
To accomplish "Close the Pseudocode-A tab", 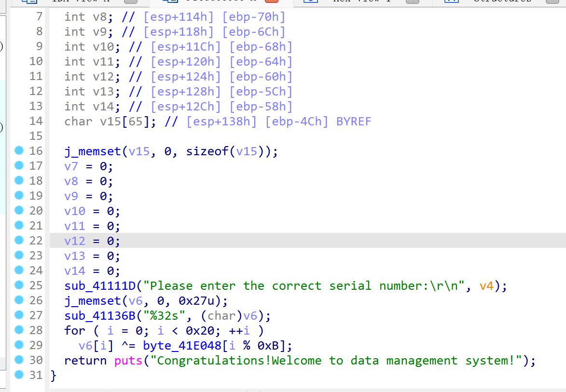I will tap(272, 1).
